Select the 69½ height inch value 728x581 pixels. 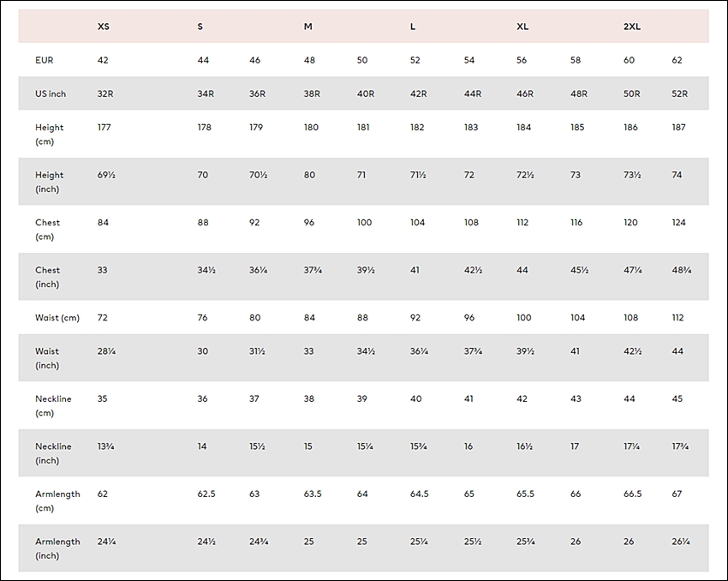tap(106, 175)
